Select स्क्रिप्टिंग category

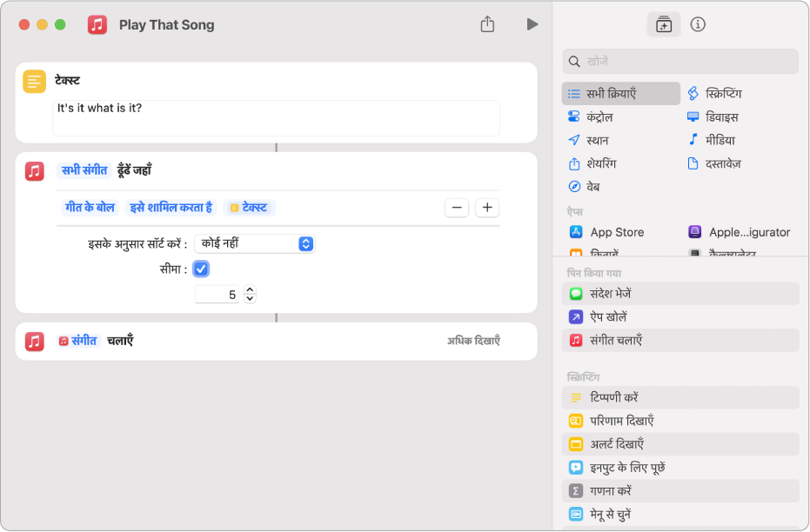coord(714,93)
